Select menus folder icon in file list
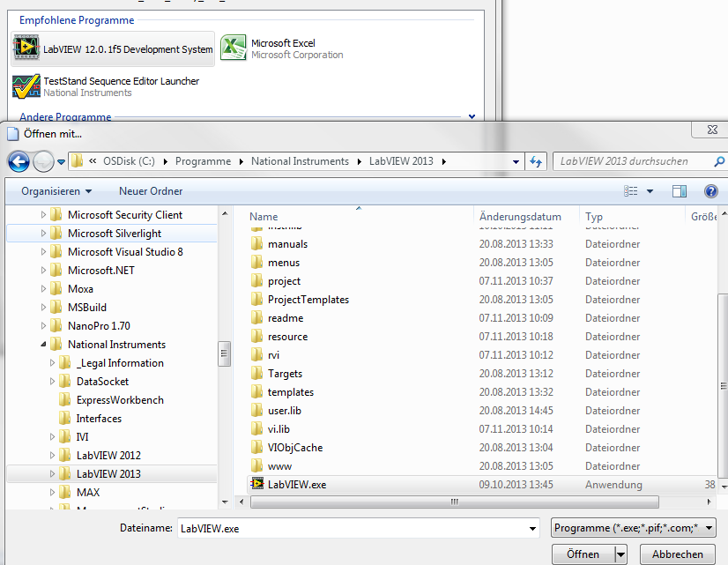 click(256, 263)
